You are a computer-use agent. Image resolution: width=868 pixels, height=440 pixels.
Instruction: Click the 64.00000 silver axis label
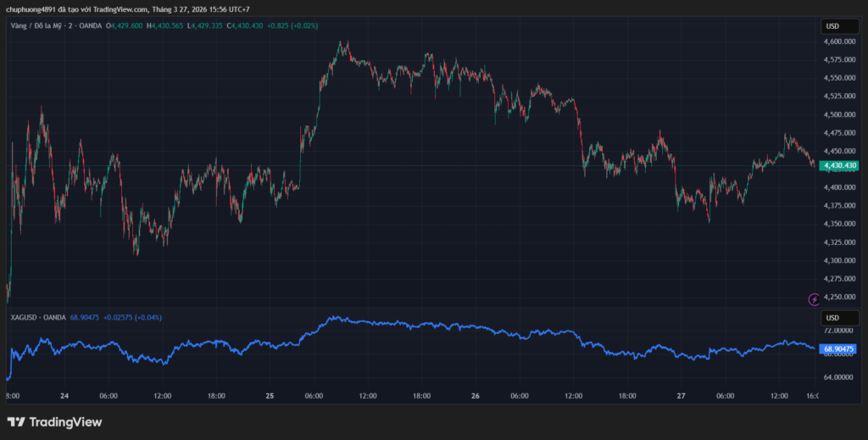[x=839, y=377]
